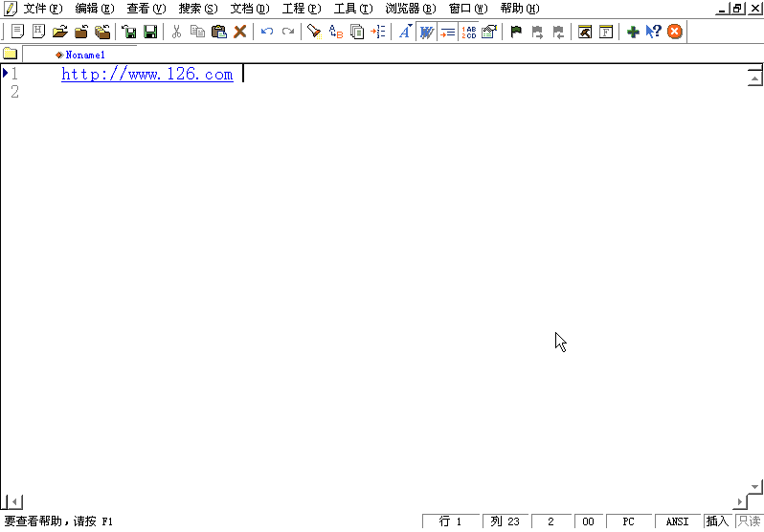
Task: Click the F window toolbar icon
Action: (x=606, y=32)
